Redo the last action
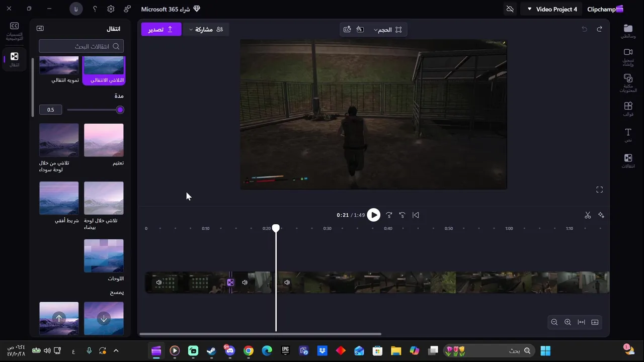 (599, 29)
